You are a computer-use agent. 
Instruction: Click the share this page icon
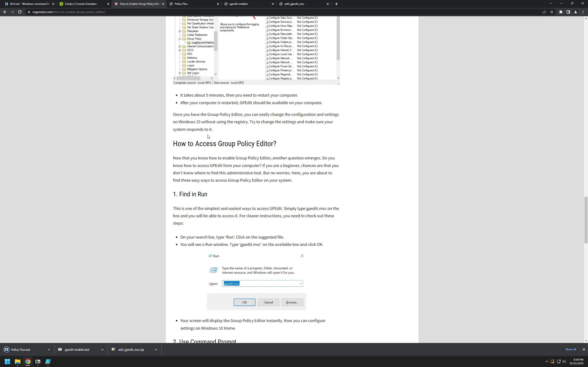tap(544, 12)
